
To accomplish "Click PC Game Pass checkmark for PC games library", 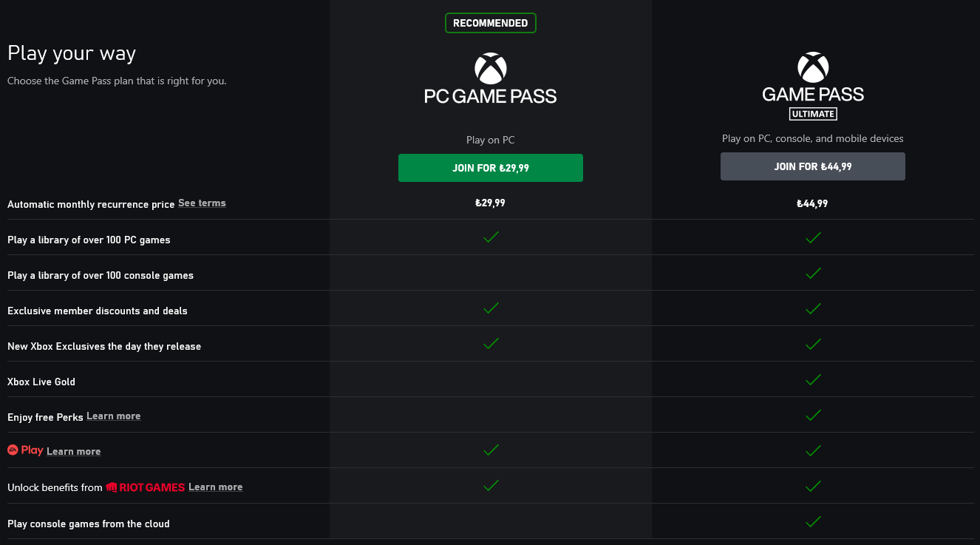I will pyautogui.click(x=491, y=238).
